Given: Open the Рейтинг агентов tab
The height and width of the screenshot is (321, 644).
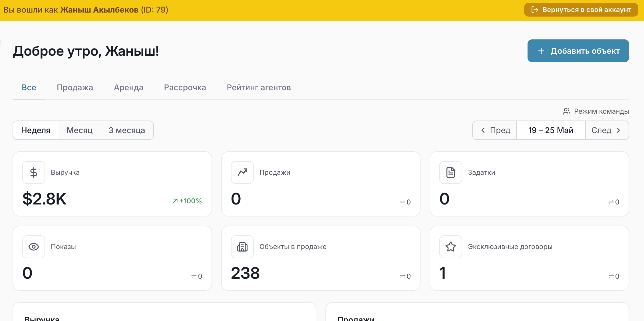Looking at the screenshot, I should (259, 87).
